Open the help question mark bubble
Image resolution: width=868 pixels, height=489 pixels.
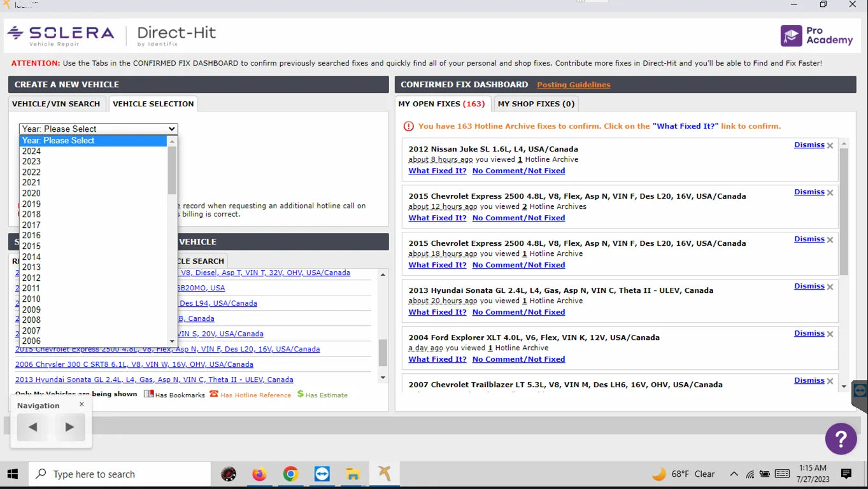841,439
